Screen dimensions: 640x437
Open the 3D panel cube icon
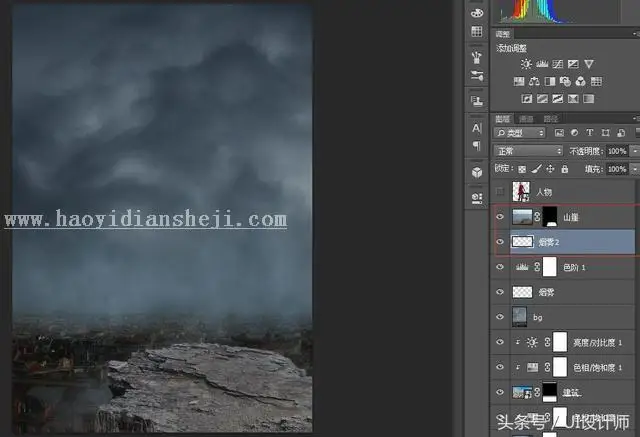pos(477,173)
